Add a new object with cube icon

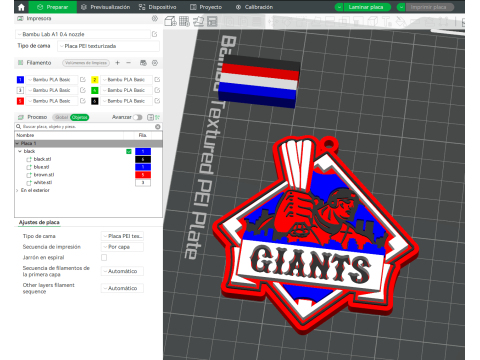170,22
